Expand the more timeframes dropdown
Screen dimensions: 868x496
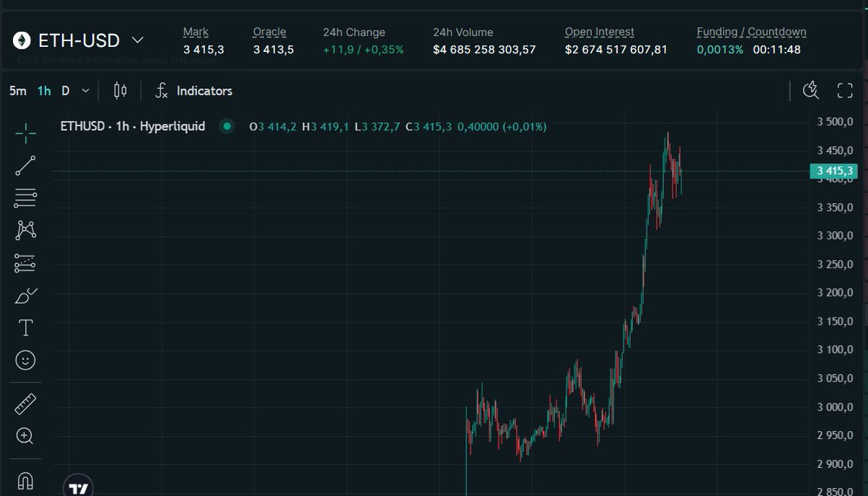85,91
